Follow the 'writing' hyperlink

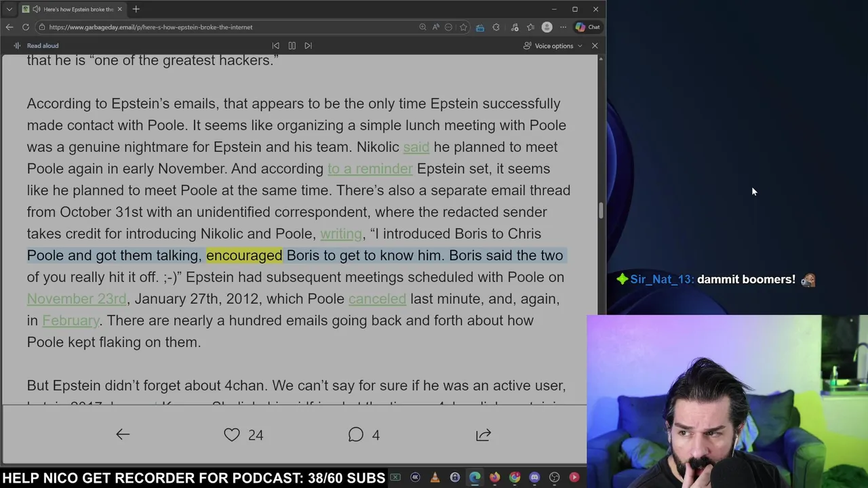[x=340, y=234]
